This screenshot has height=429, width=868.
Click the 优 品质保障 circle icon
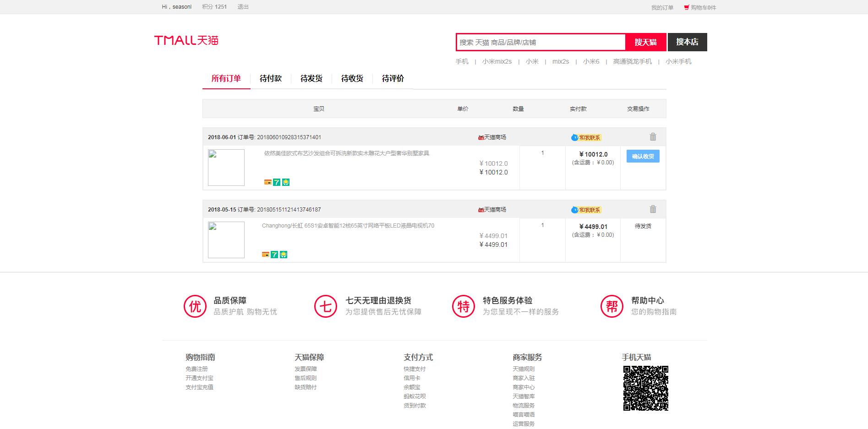pyautogui.click(x=195, y=306)
